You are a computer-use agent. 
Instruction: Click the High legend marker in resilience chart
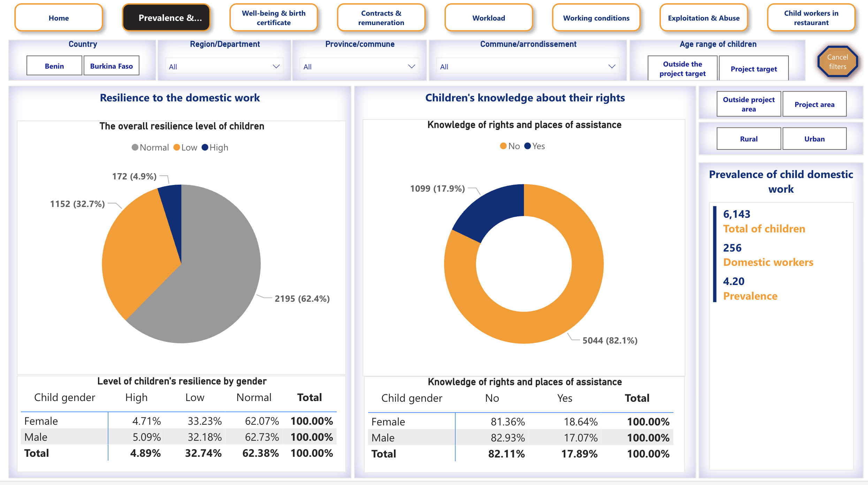[205, 147]
